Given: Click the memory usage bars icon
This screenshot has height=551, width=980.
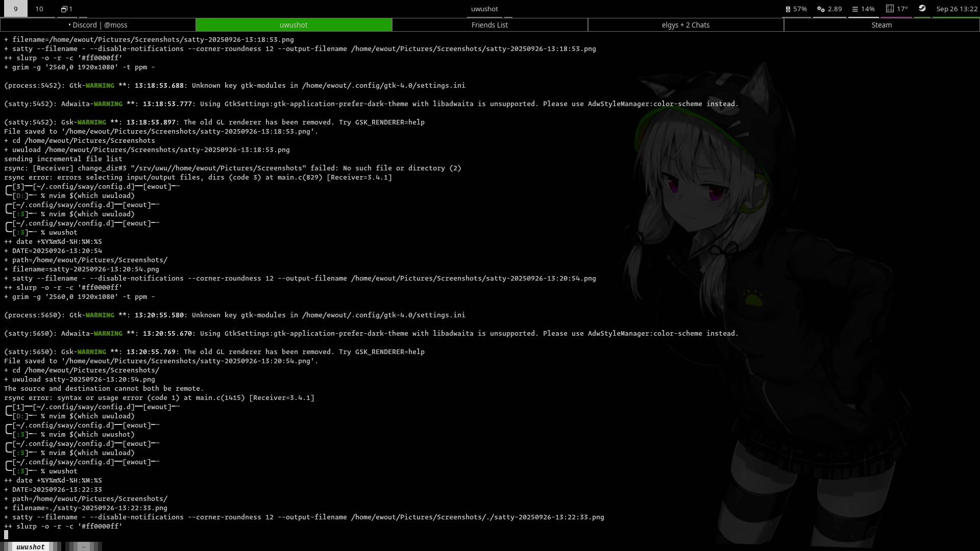Looking at the screenshot, I should pos(855,9).
